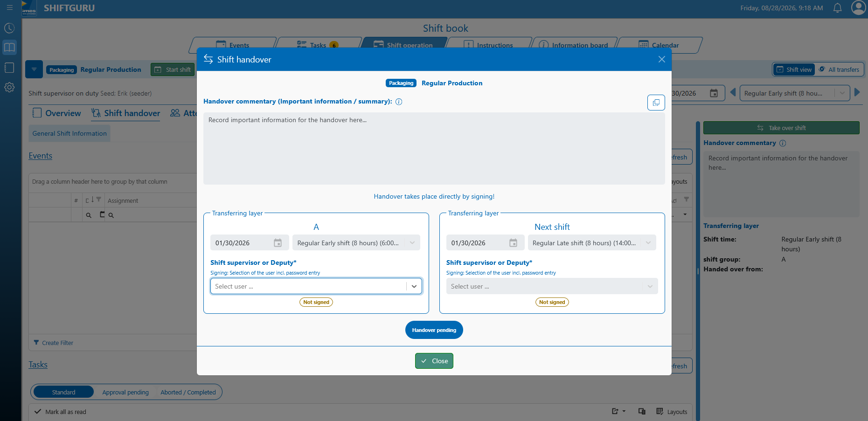This screenshot has height=421, width=868.
Task: Open the filter menu button beside Packaging
Action: (34, 69)
